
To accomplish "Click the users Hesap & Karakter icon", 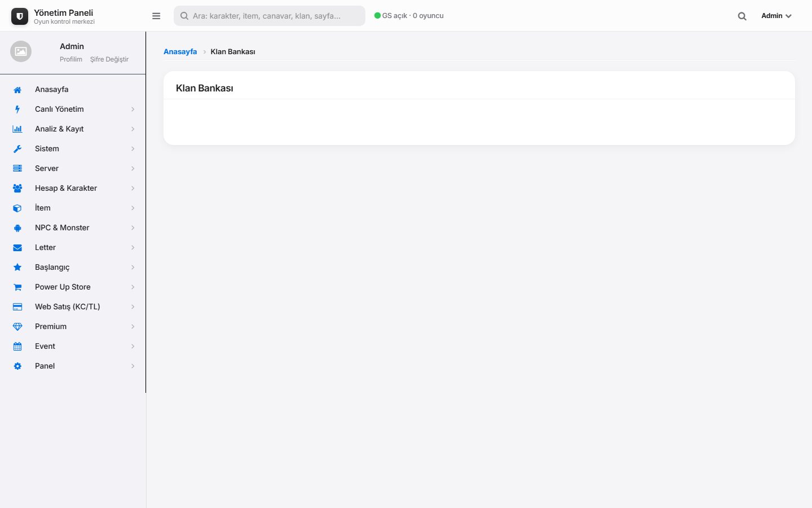I will [17, 189].
